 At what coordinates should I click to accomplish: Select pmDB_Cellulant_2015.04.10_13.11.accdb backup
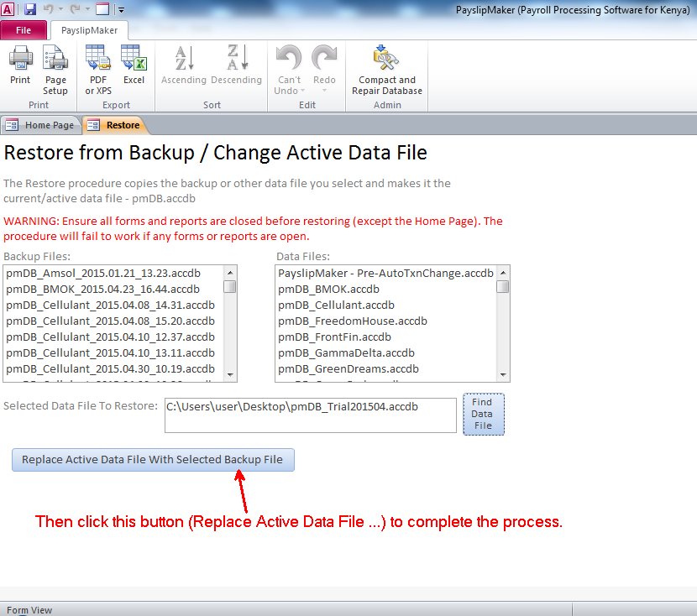point(114,353)
